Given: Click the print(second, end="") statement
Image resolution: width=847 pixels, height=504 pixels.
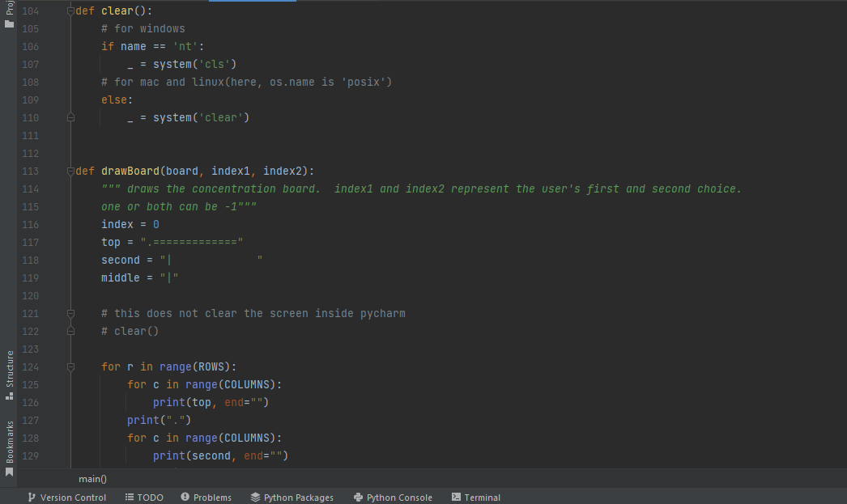Looking at the screenshot, I should pyautogui.click(x=220, y=456).
